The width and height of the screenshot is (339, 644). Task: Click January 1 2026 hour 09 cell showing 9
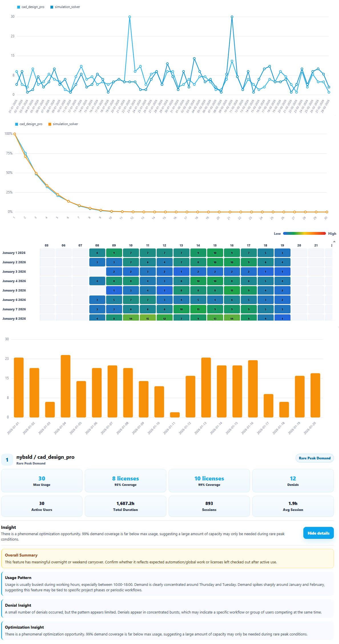point(114,253)
